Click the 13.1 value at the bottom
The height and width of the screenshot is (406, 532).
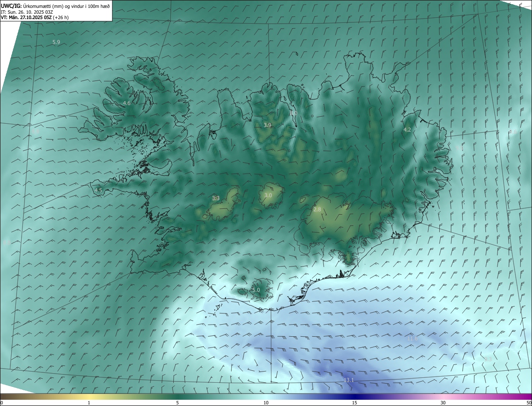point(349,380)
